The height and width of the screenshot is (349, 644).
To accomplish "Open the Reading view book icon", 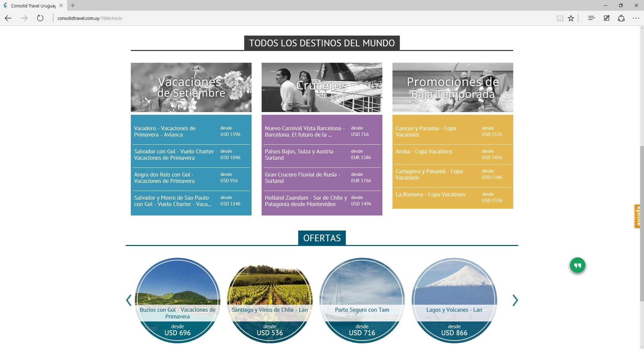I will (560, 18).
